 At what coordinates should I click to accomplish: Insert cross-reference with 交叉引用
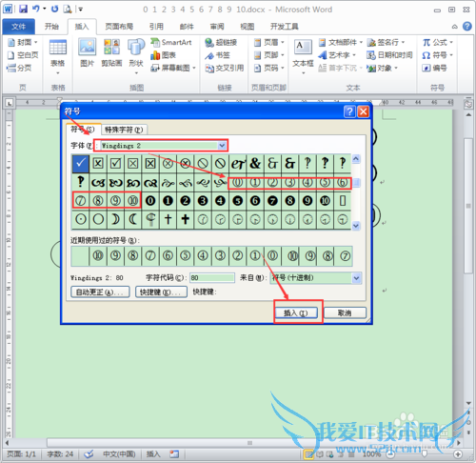click(225, 68)
